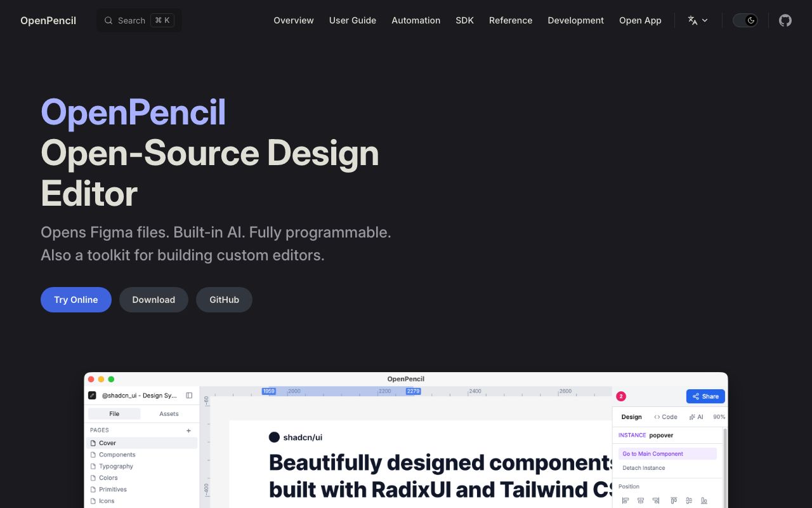Focus the Search field in the header
Screen dimensions: 812x508
point(140,20)
